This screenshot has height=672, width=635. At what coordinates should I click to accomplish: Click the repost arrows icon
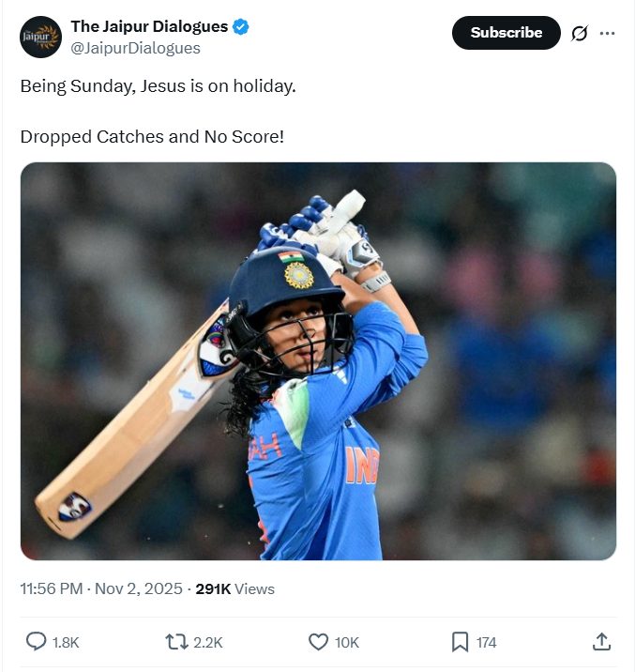[x=175, y=642]
